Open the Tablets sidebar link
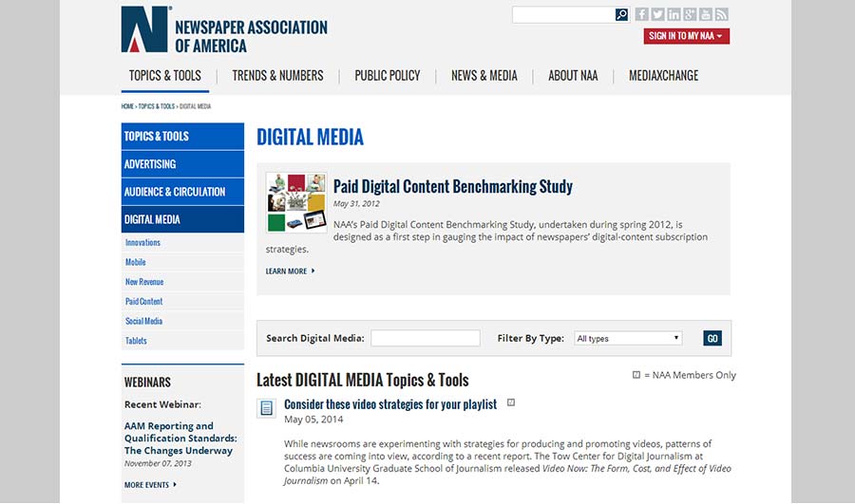The width and height of the screenshot is (855, 504). click(136, 341)
